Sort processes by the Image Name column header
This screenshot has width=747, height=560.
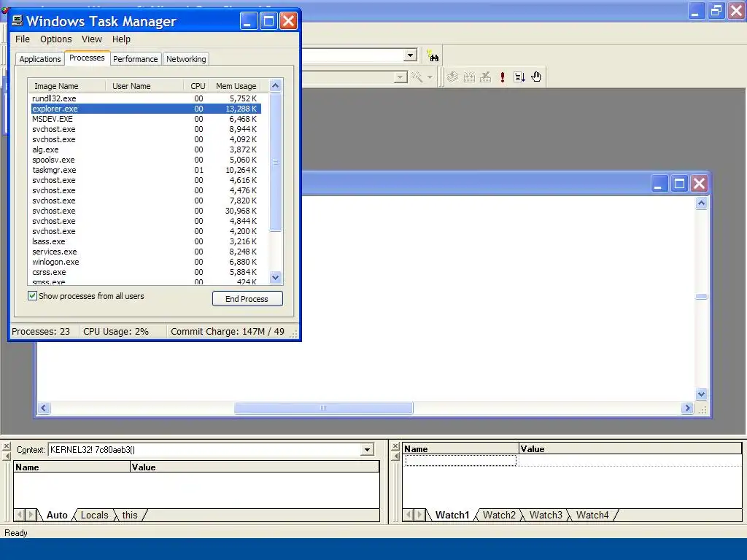(66, 86)
